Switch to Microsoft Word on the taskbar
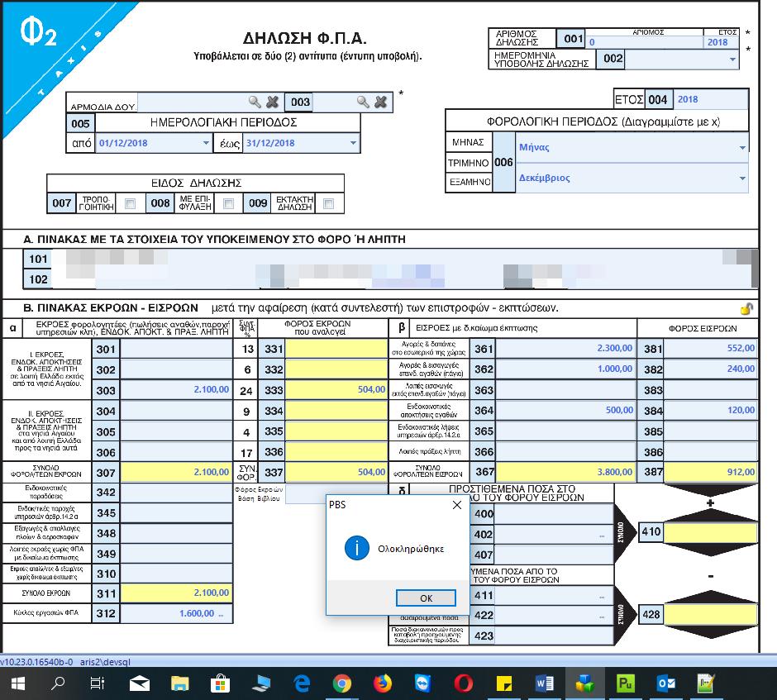 545,684
